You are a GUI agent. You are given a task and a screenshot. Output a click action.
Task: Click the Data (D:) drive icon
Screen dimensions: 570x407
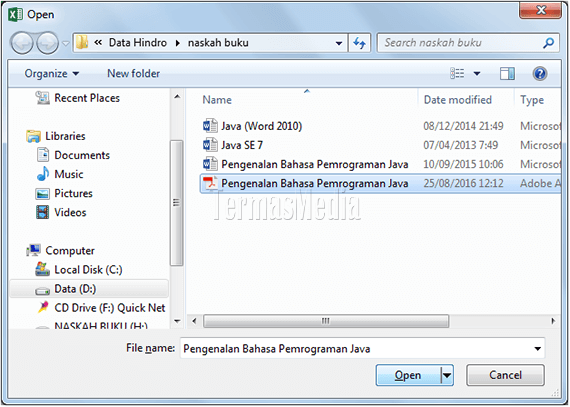pos(43,290)
